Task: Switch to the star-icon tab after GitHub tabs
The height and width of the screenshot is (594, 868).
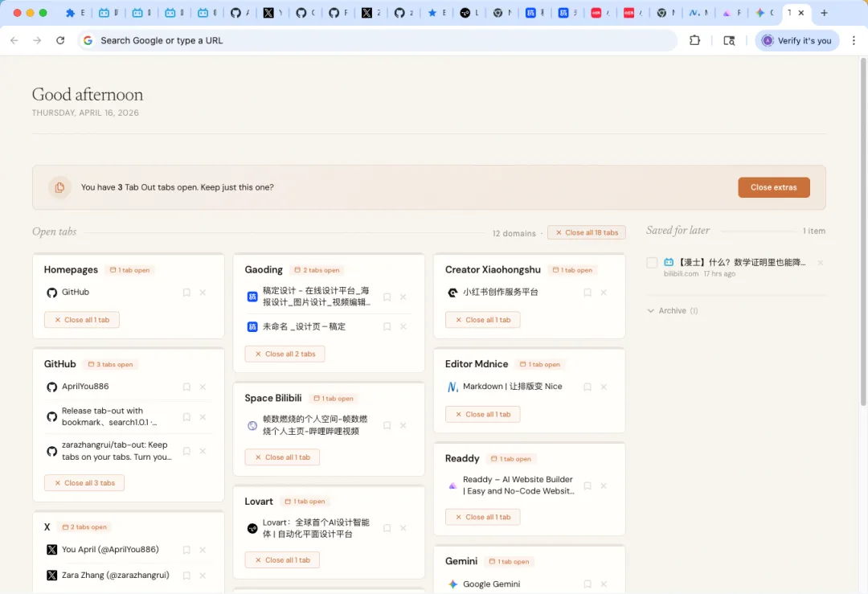Action: [436, 13]
